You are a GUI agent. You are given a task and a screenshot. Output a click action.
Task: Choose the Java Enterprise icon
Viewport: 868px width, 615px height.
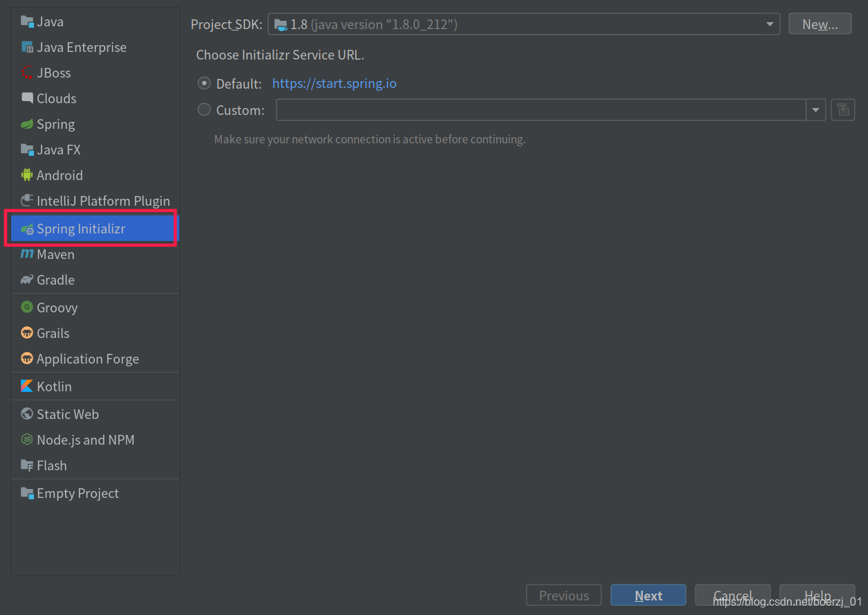(x=27, y=47)
